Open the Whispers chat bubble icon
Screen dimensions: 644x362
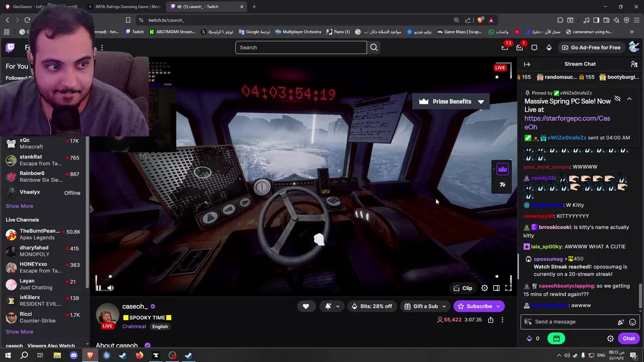534,47
